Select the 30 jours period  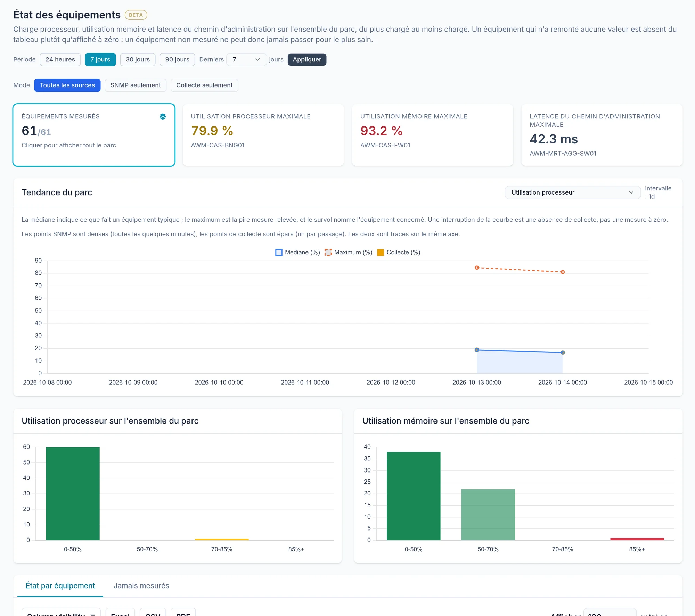pyautogui.click(x=138, y=59)
